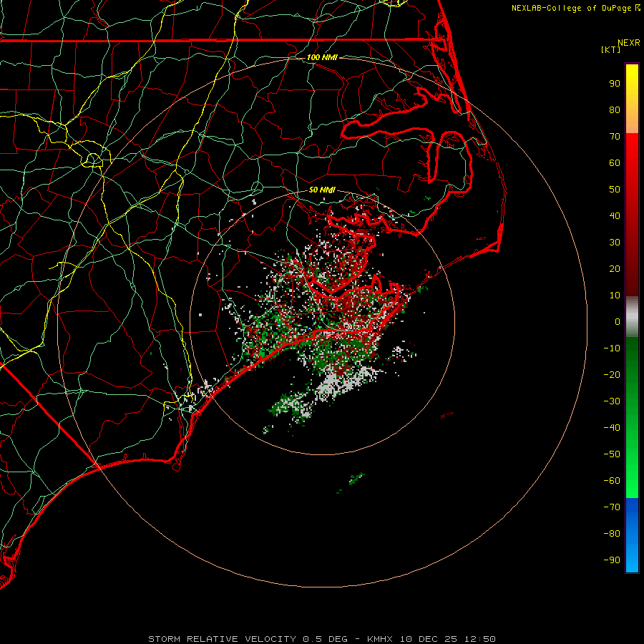Click the 50 NMI range ring label
Screen dimensions: 644x644
[x=322, y=190]
